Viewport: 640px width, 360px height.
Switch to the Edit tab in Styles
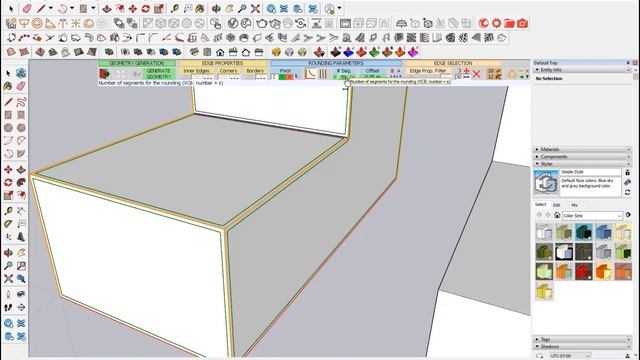pos(557,205)
